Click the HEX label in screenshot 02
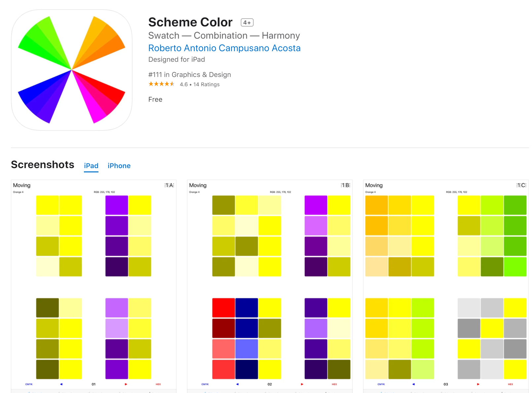The height and width of the screenshot is (393, 532). point(334,384)
